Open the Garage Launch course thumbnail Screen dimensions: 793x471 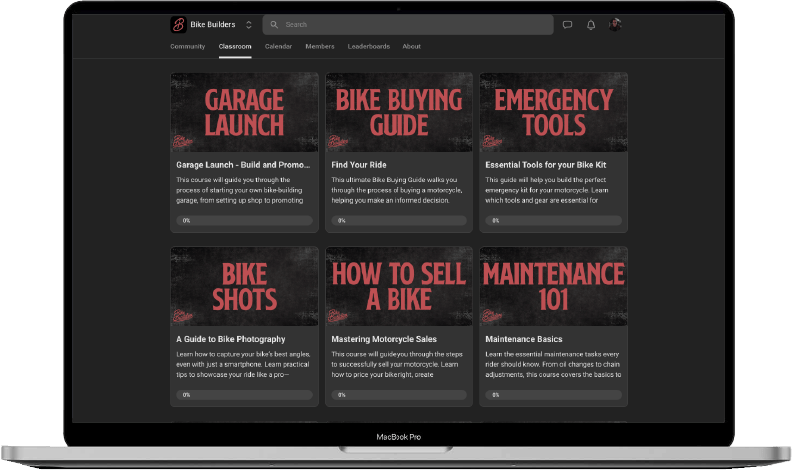tap(244, 112)
